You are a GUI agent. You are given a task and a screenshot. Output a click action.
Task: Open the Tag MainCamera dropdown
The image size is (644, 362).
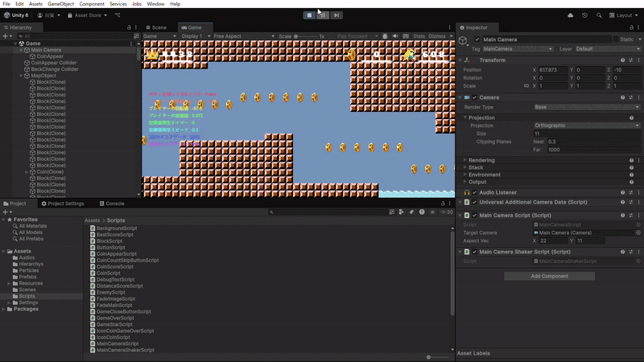pyautogui.click(x=518, y=49)
